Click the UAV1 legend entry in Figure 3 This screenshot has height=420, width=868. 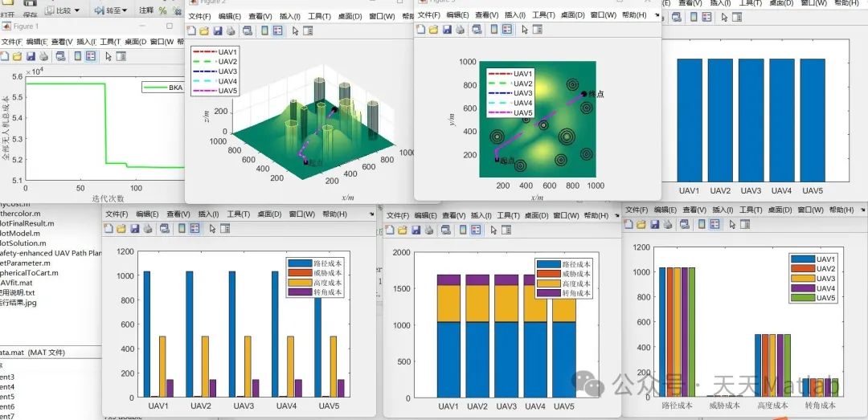pos(510,74)
